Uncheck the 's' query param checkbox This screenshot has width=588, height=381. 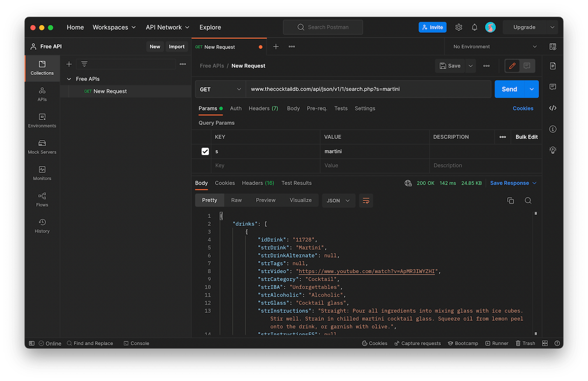point(205,151)
